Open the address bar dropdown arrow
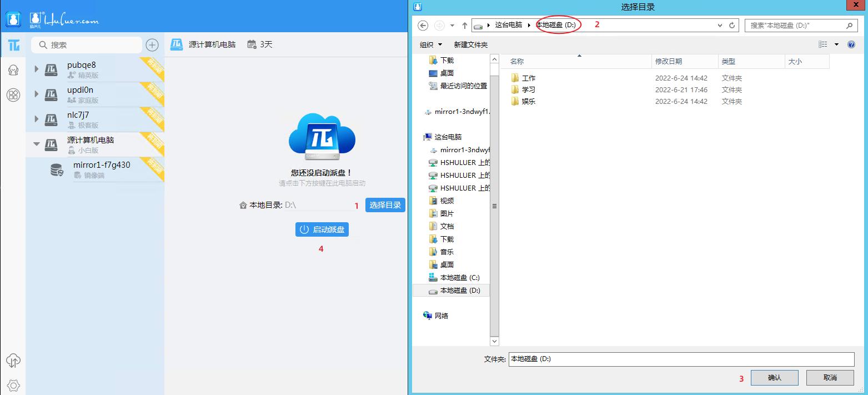 720,25
